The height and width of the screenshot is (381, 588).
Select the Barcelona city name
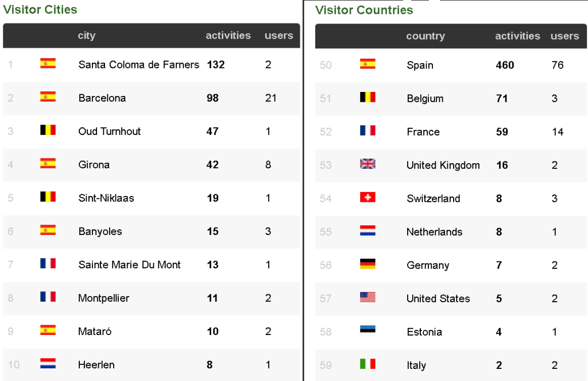[x=102, y=98]
